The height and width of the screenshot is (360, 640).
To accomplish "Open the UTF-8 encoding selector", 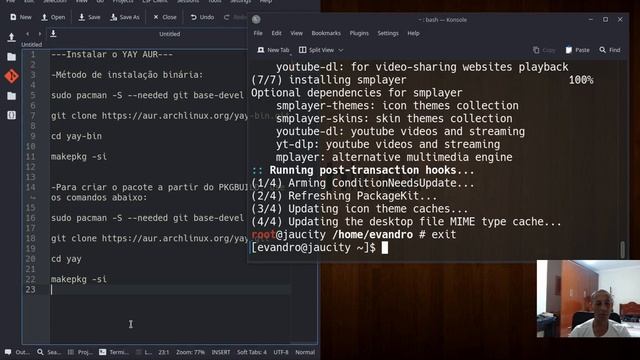I will pos(281,352).
